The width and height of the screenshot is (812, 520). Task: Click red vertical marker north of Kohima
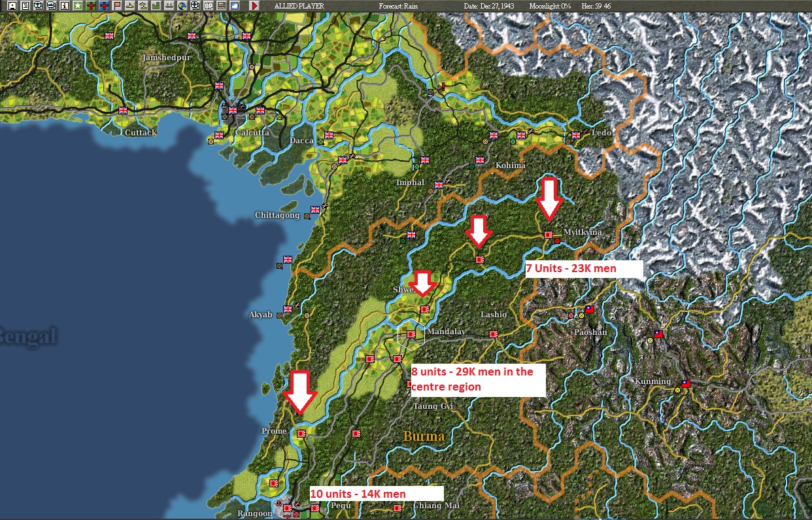(443, 86)
